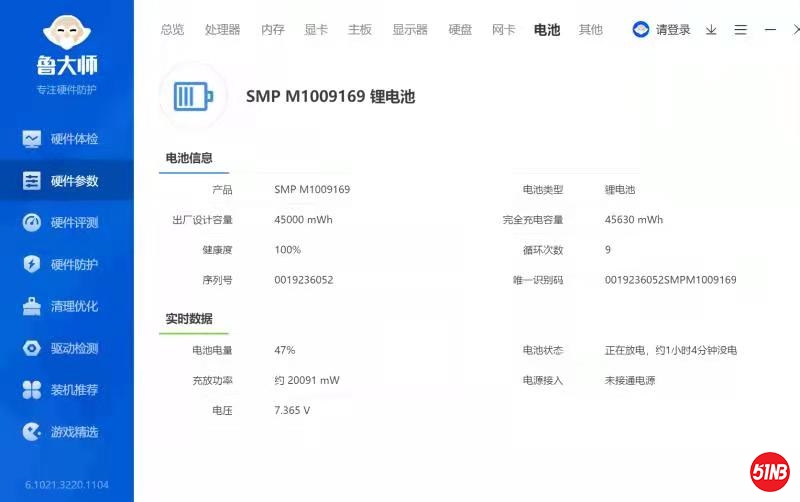Click the 完全充电容量 label
The width and height of the screenshot is (800, 502).
[x=533, y=220]
